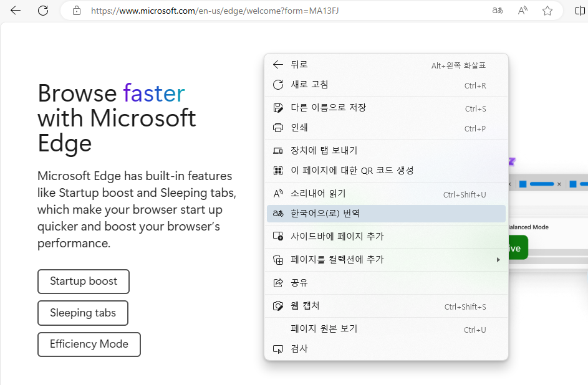Open split screen icon in the toolbar

click(x=580, y=11)
